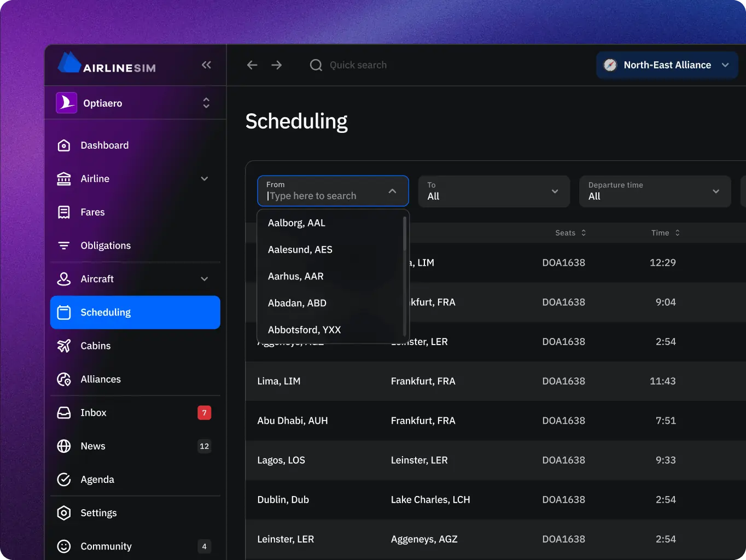Choose Abadan, ABD option
The image size is (746, 560).
click(x=297, y=303)
